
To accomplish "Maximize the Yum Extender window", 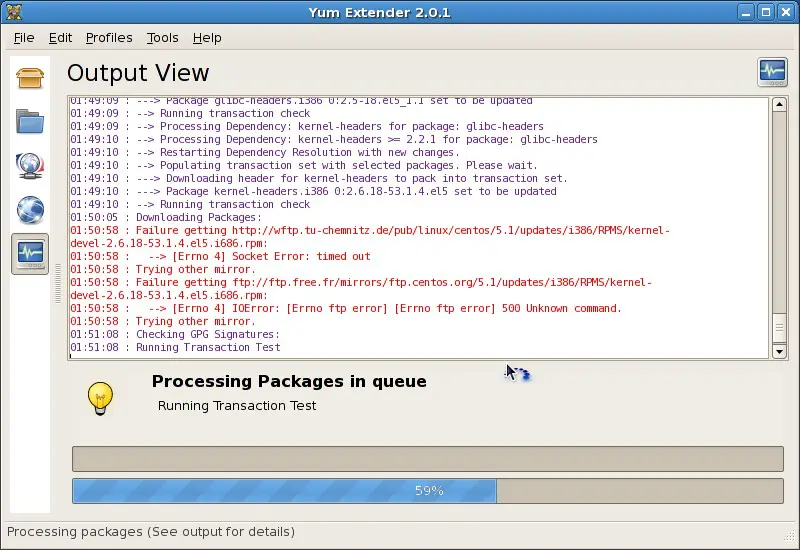I will tap(766, 12).
